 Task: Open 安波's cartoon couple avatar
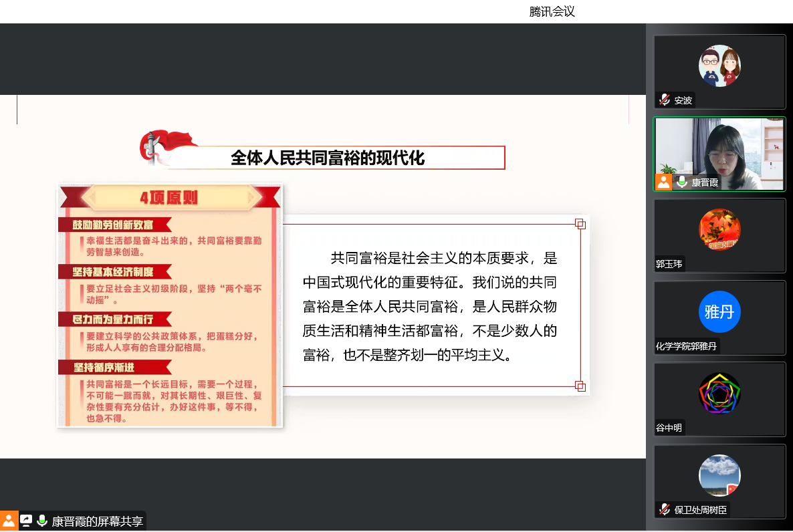[x=719, y=65]
